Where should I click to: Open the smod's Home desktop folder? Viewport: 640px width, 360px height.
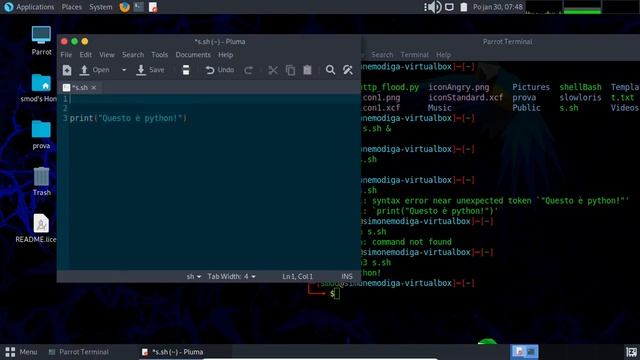pos(40,88)
